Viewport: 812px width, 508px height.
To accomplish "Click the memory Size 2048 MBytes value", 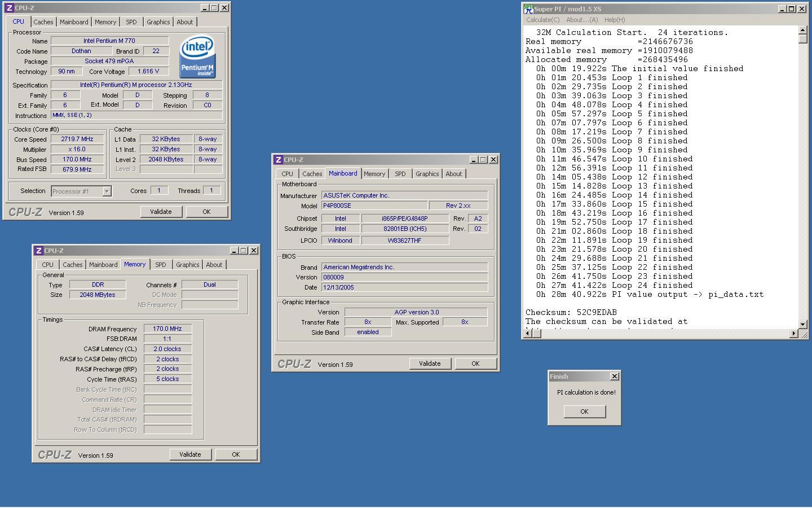I will (x=98, y=295).
